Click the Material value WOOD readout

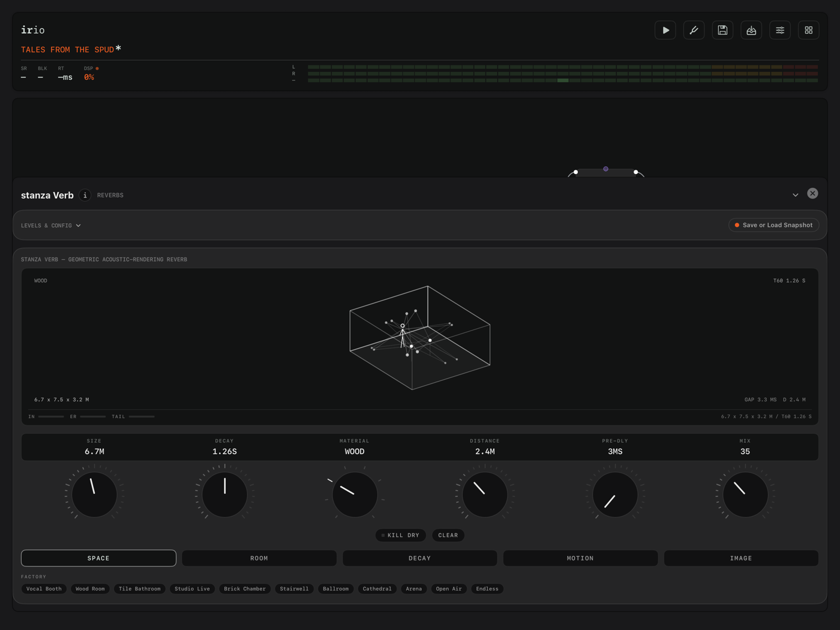coord(355,452)
